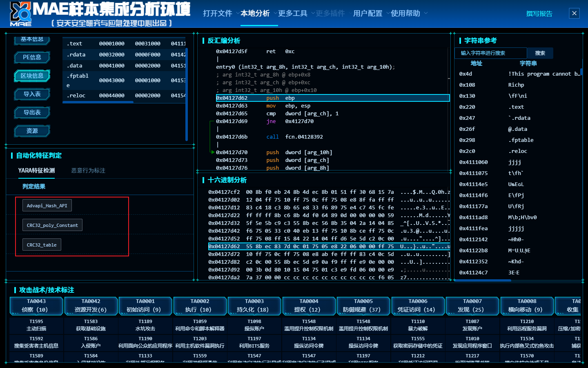588x368 pixels.
Task: Select the TA0005 防御规避 tactic header
Action: [363, 305]
